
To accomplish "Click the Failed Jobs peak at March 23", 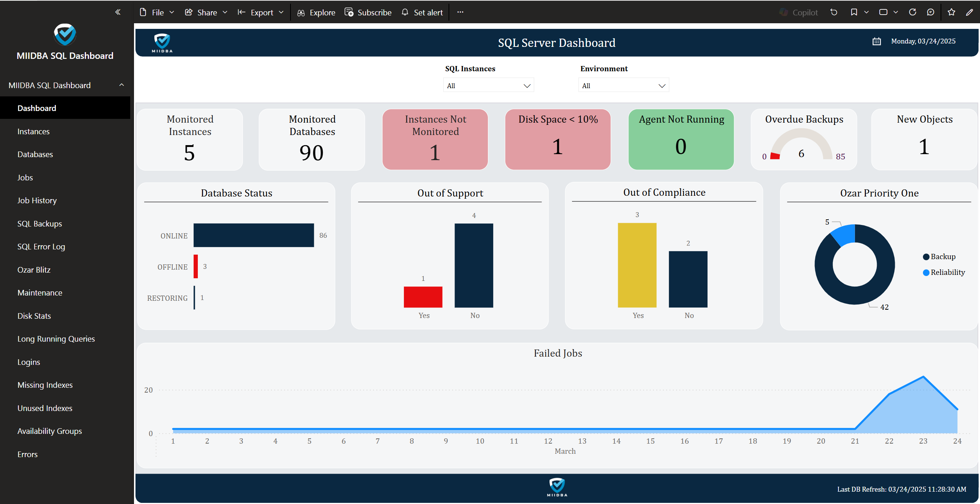I will coord(923,376).
